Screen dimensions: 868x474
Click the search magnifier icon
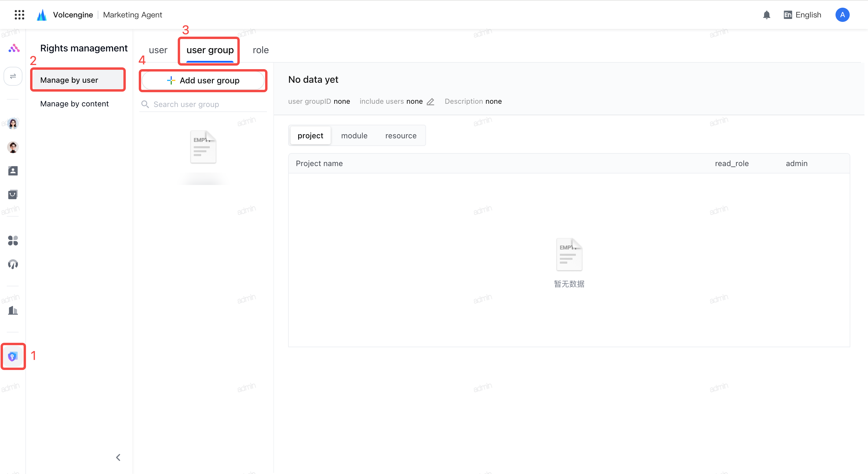[145, 104]
